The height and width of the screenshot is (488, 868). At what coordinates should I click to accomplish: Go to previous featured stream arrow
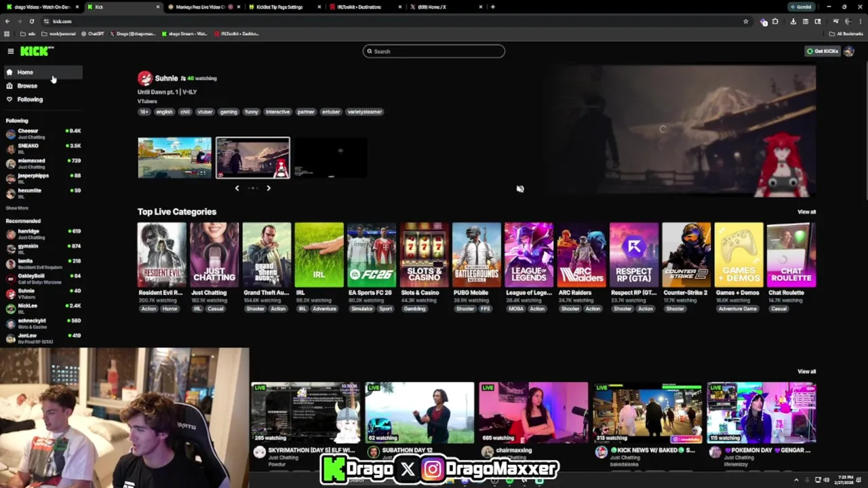pos(237,188)
